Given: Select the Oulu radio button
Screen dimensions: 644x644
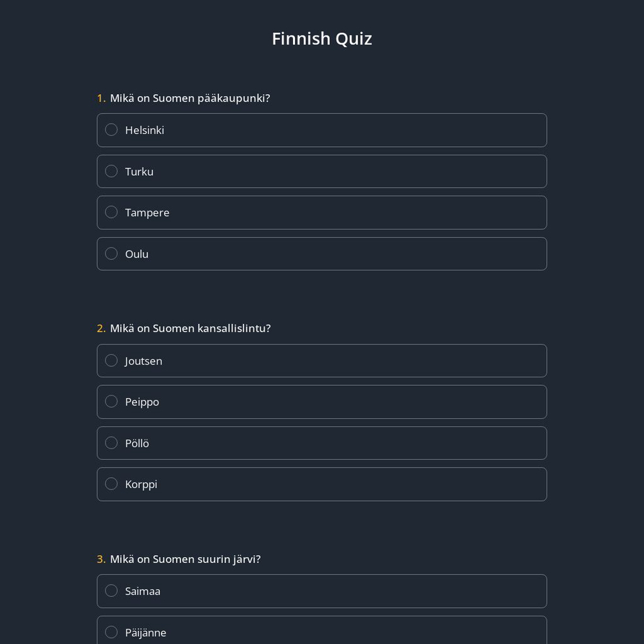Looking at the screenshot, I should click(x=111, y=253).
